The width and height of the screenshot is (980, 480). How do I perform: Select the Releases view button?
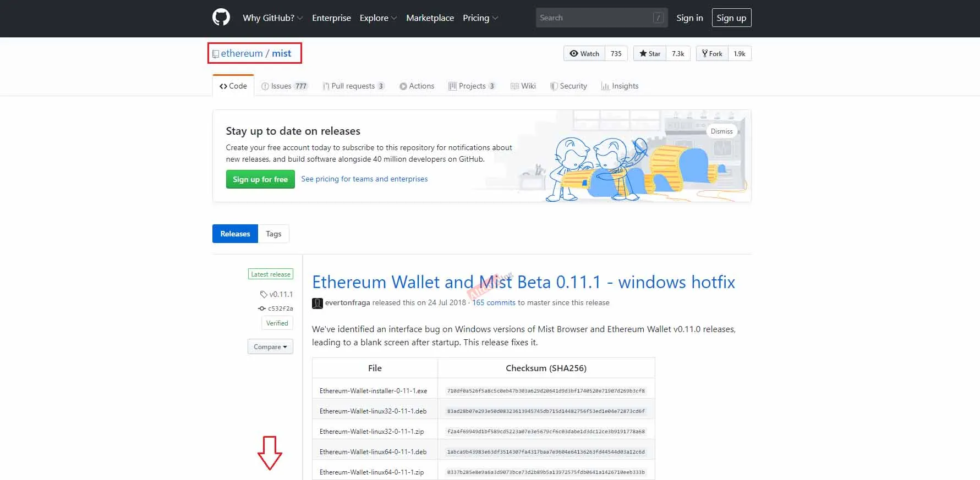(235, 234)
